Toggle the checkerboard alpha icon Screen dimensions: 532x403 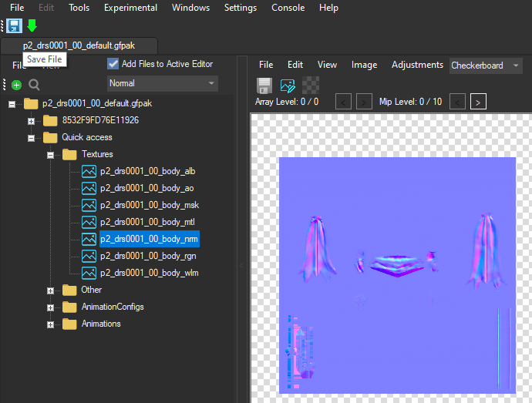[x=311, y=85]
